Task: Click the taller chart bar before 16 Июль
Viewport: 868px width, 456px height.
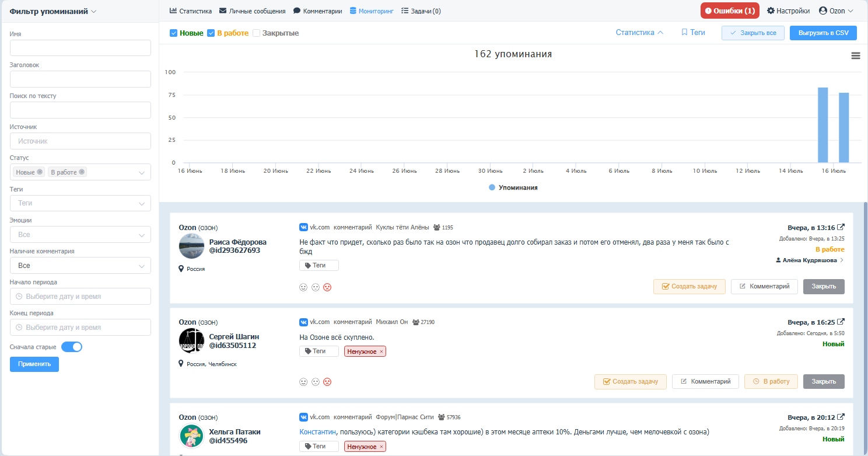Action: coord(822,125)
